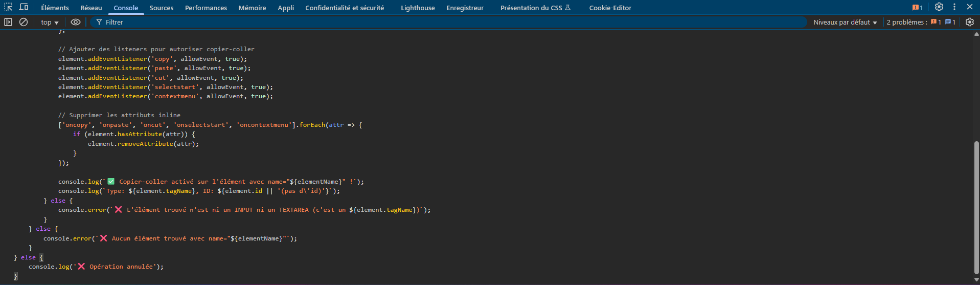
Task: Open the Sources tab
Action: pyautogui.click(x=161, y=8)
